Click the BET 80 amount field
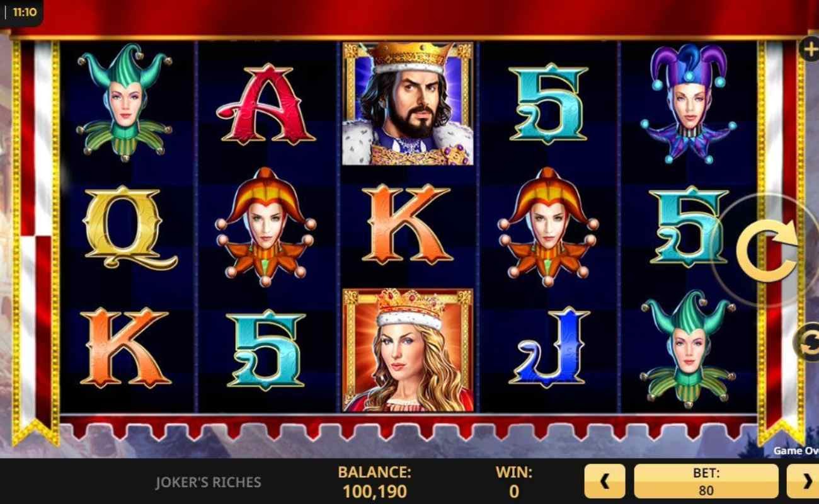The height and width of the screenshot is (504, 819). click(x=706, y=481)
